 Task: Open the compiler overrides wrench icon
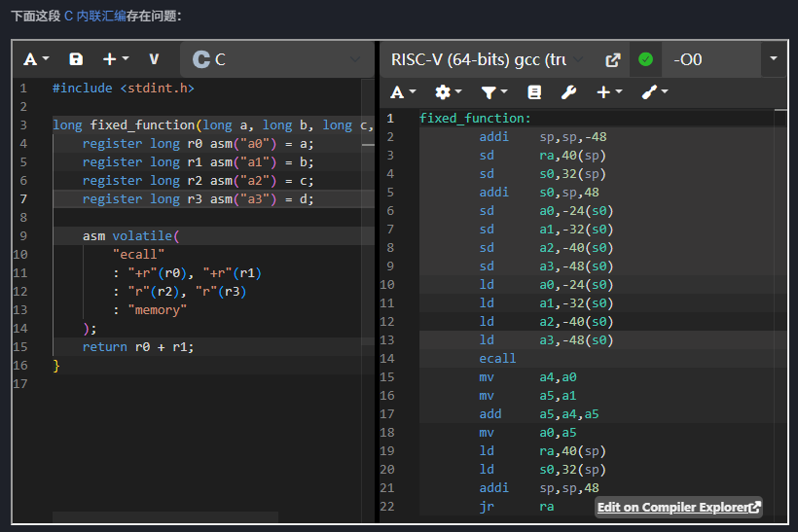[568, 92]
